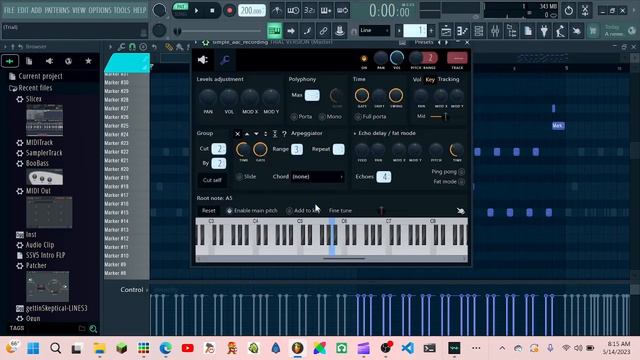Toggle Enable main pitch
The height and width of the screenshot is (360, 640).
coord(251,211)
